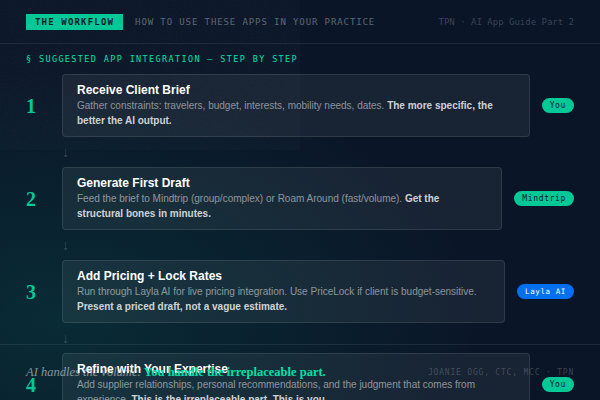
Task: Select the Add Pricing + Lock Rates title
Action: [149, 276]
